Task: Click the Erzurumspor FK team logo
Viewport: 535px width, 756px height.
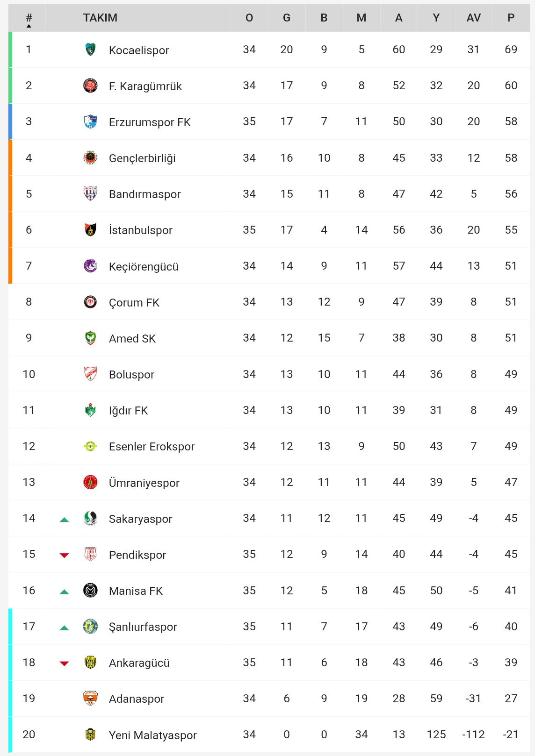Action: (90, 121)
